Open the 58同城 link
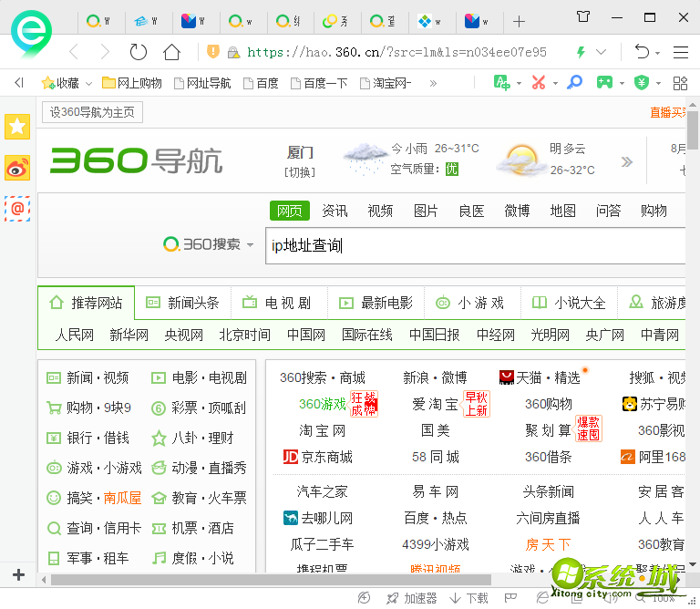Image resolution: width=700 pixels, height=609 pixels. tap(436, 457)
